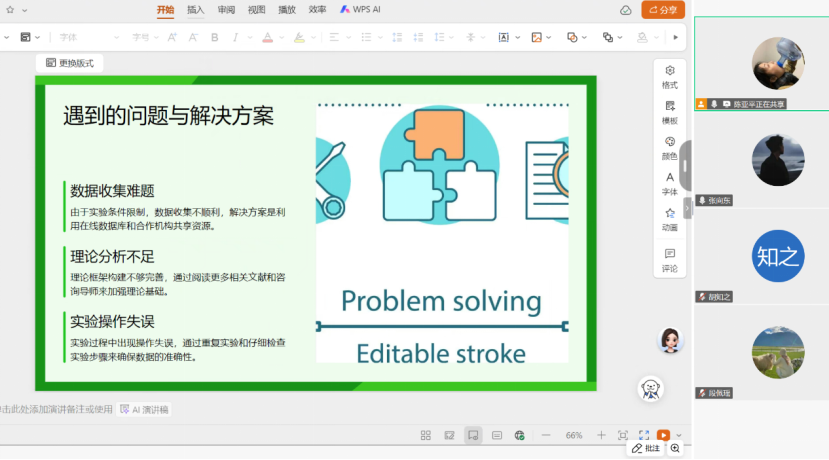Switch to slide sorter grid view
The width and height of the screenshot is (829, 460).
(426, 435)
